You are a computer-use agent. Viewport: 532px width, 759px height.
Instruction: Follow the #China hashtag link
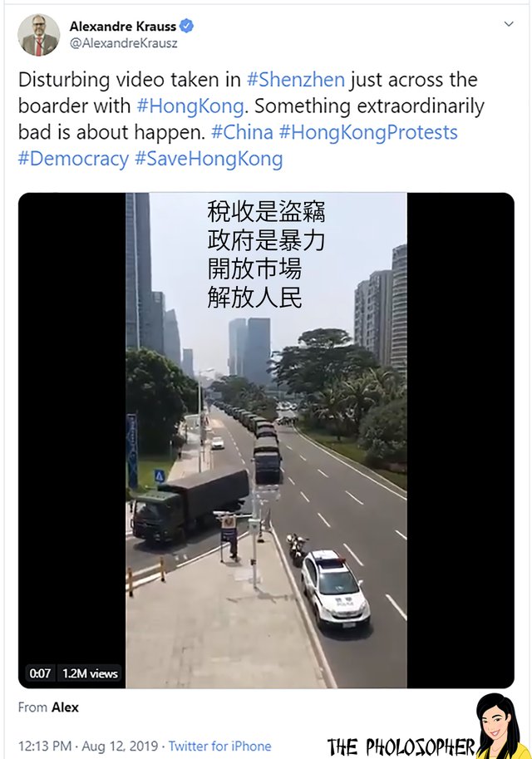(242, 132)
